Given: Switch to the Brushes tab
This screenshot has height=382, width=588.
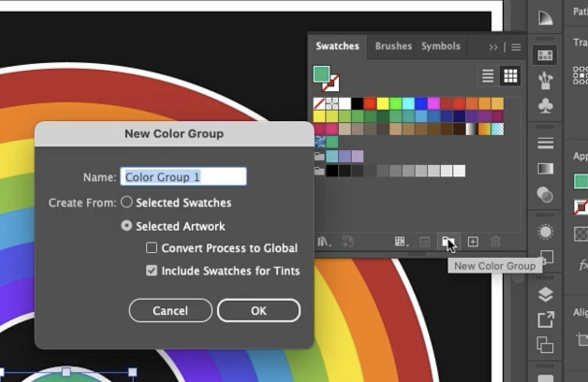Looking at the screenshot, I should tap(393, 46).
